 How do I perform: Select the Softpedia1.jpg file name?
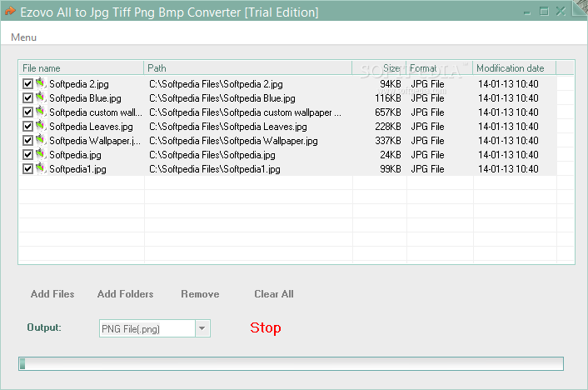tap(77, 169)
